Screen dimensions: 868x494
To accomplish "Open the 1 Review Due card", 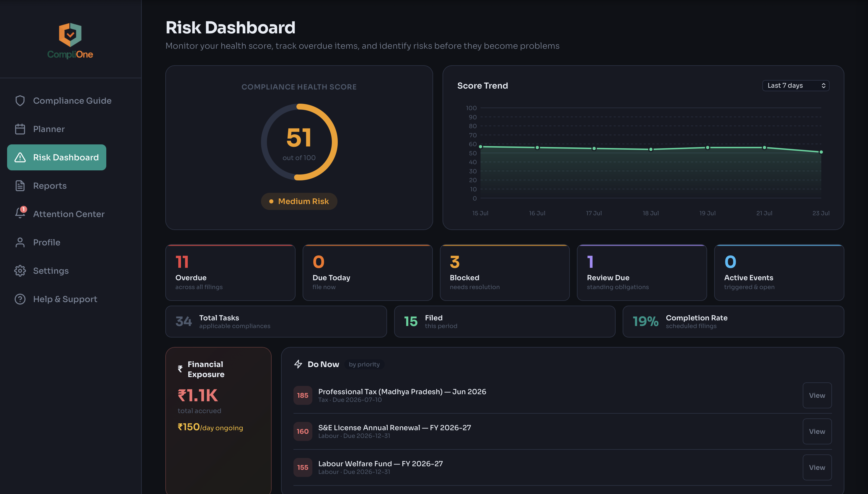I will pos(642,273).
